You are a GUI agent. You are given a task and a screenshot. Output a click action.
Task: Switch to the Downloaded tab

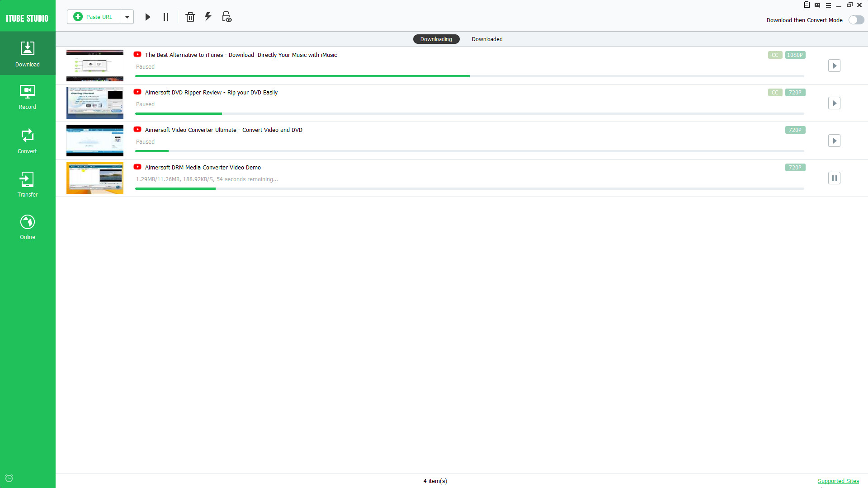click(487, 39)
